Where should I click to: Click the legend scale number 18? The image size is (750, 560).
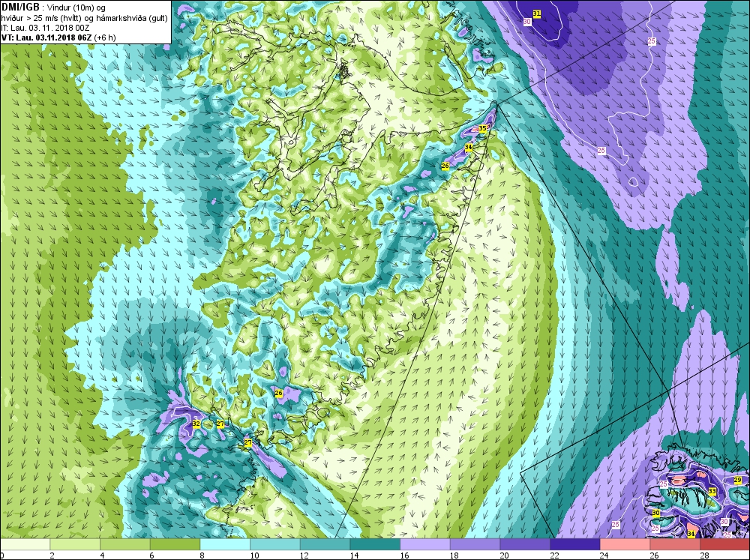(x=454, y=556)
